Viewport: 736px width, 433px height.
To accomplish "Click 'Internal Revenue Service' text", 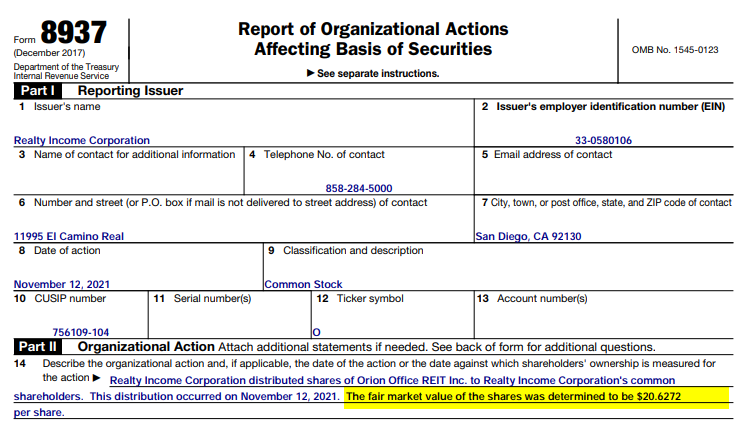I will [x=61, y=76].
